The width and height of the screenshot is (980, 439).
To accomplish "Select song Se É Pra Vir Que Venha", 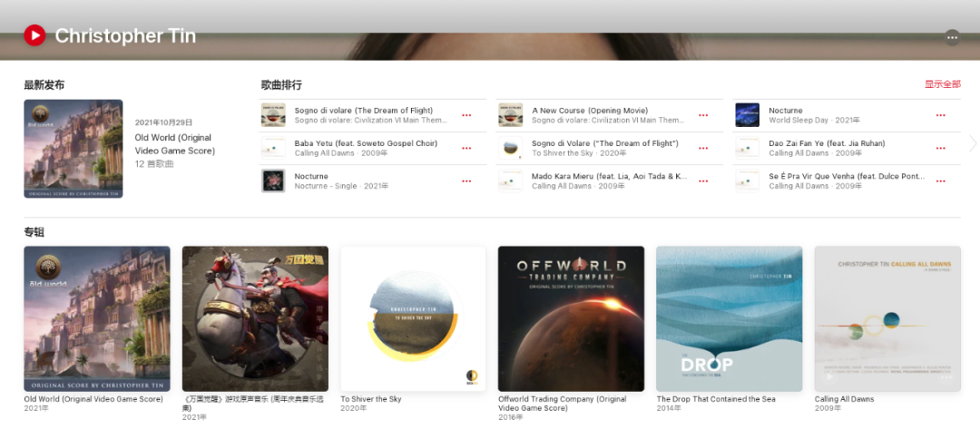I will pyautogui.click(x=847, y=176).
